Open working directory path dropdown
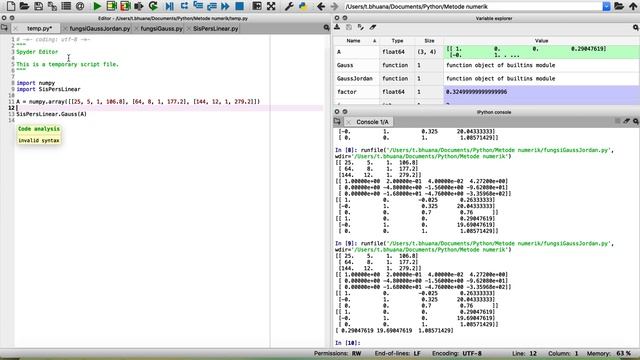This screenshot has height=360, width=640. (x=607, y=7)
